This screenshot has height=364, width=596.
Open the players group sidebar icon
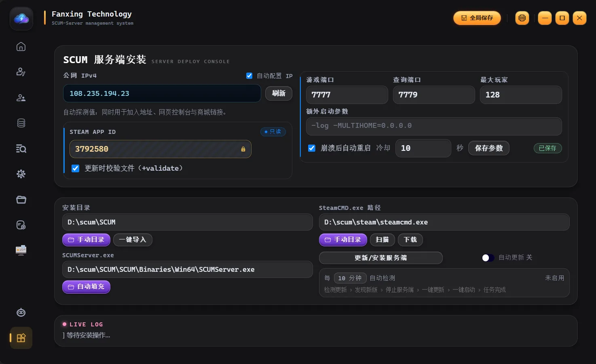pyautogui.click(x=21, y=98)
